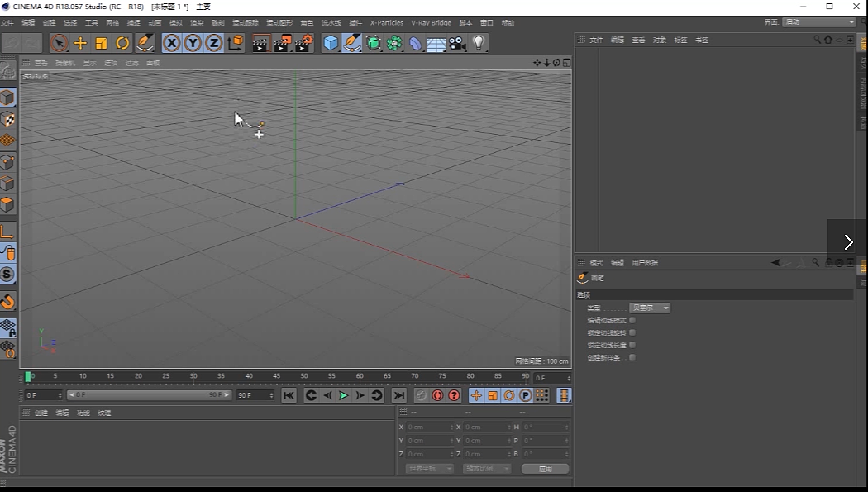Open the scale proportion dropdown
Viewport: 868px width, 492px height.
tap(486, 469)
